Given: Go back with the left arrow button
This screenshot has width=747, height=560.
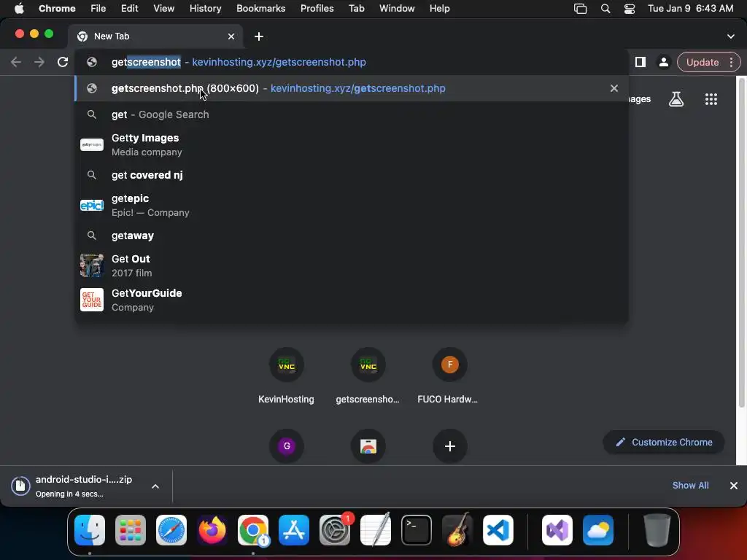Looking at the screenshot, I should (x=16, y=62).
